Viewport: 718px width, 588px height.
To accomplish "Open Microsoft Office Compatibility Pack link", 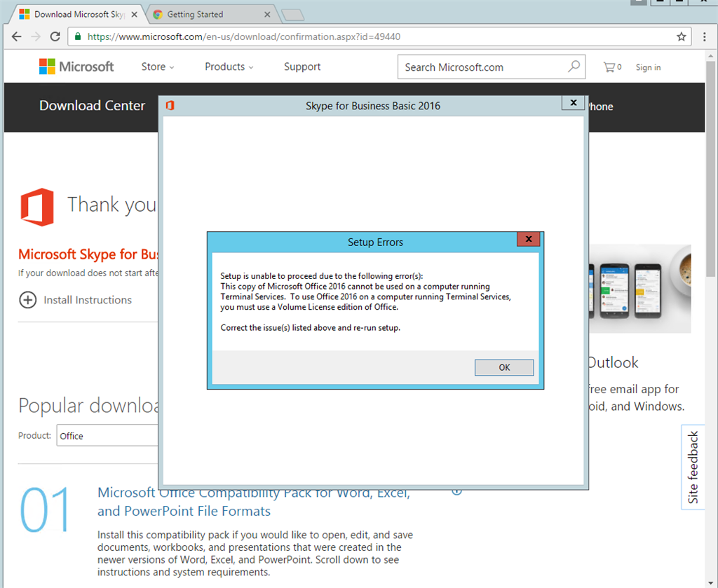I will point(253,502).
